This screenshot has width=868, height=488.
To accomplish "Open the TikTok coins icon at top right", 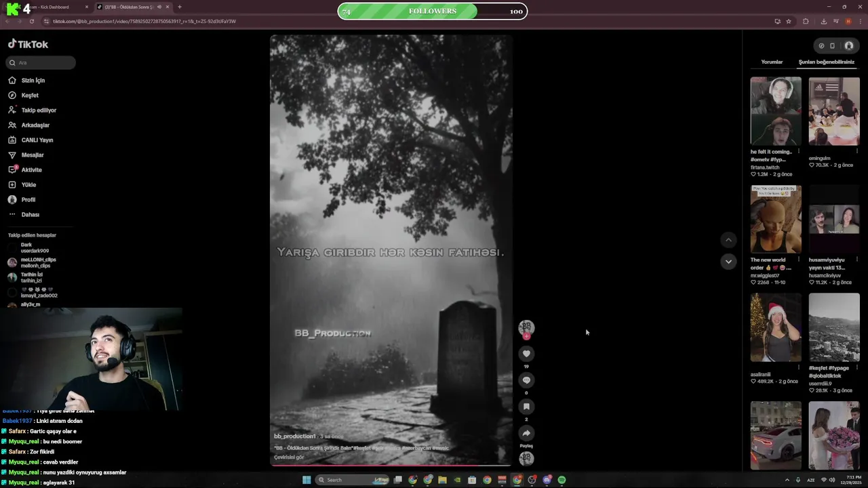I will pyautogui.click(x=821, y=46).
